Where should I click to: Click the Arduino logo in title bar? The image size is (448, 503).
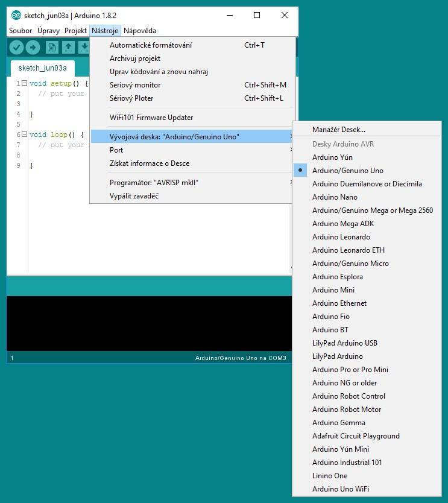16,15
